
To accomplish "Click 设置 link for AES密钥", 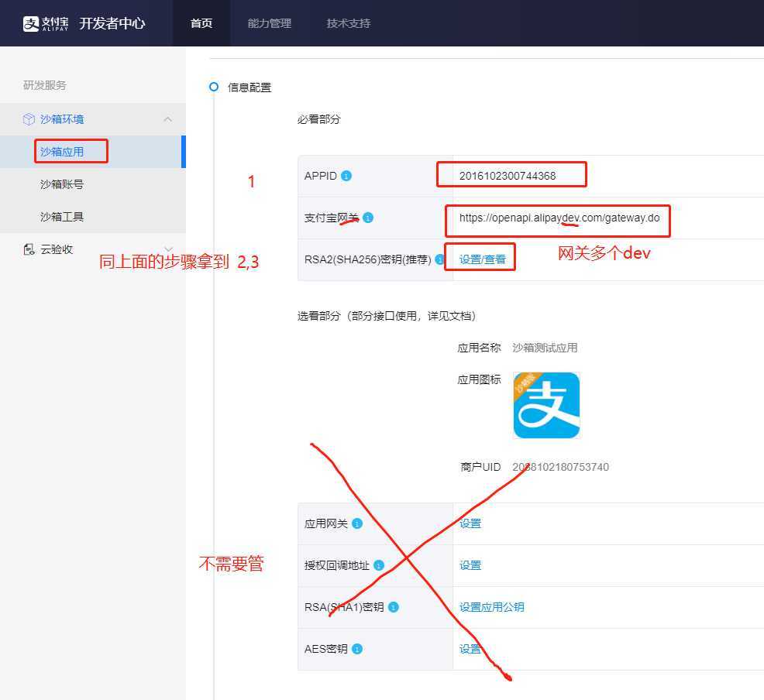I will (x=470, y=649).
